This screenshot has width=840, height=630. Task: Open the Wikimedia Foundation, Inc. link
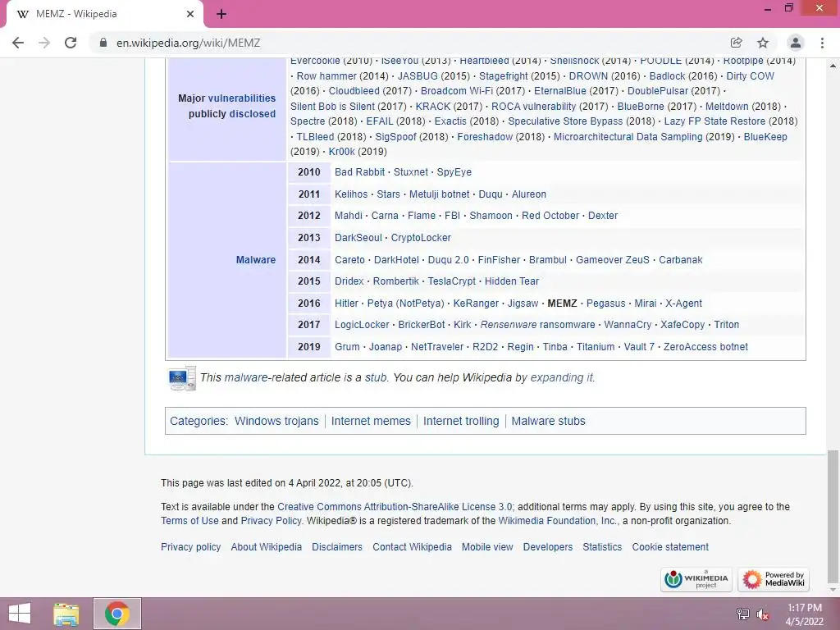tap(557, 521)
